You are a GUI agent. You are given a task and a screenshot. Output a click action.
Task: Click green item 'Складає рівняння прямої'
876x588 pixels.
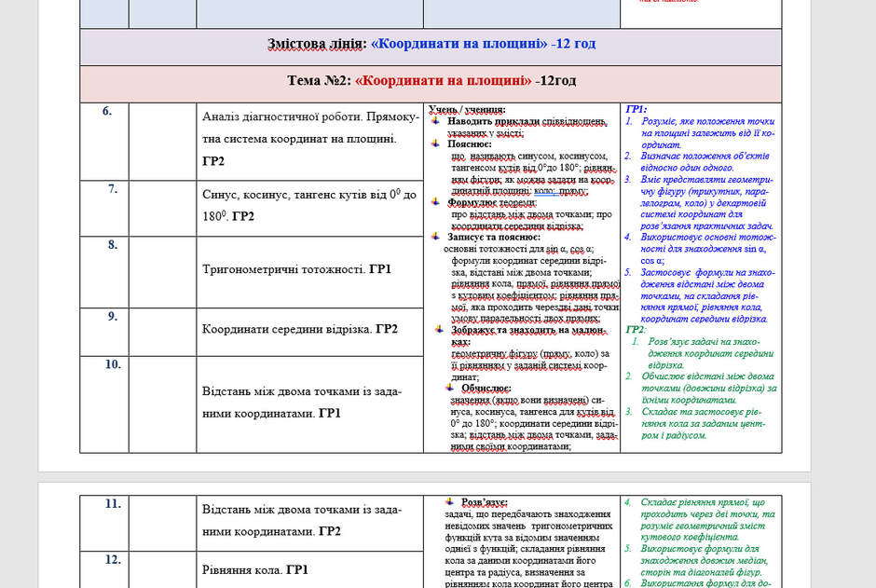point(708,519)
